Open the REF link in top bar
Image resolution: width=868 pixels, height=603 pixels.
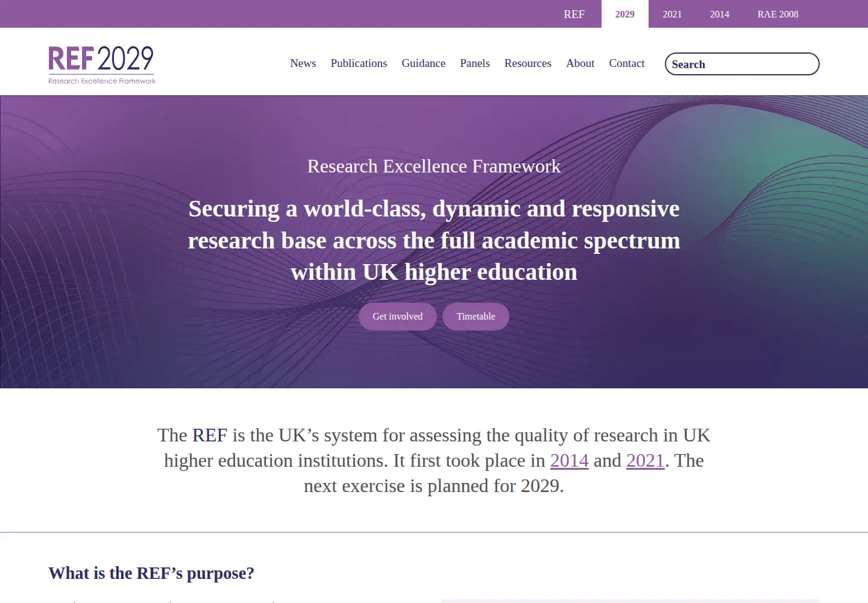[574, 14]
